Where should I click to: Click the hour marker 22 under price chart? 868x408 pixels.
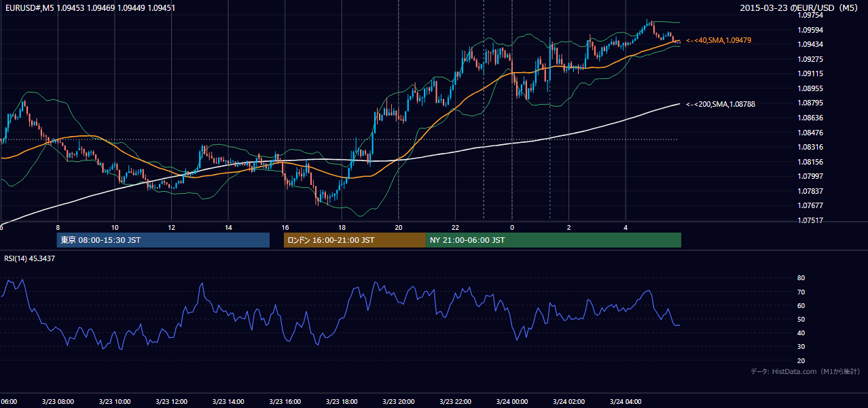click(455, 227)
